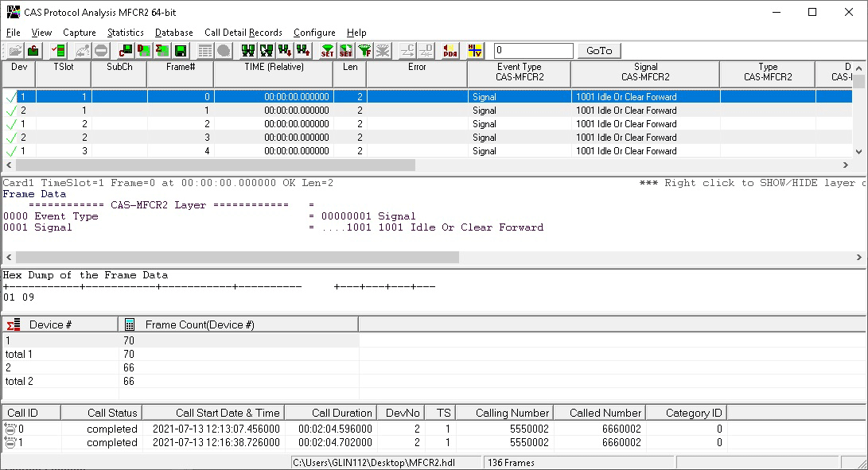Open the Database menu

(173, 33)
